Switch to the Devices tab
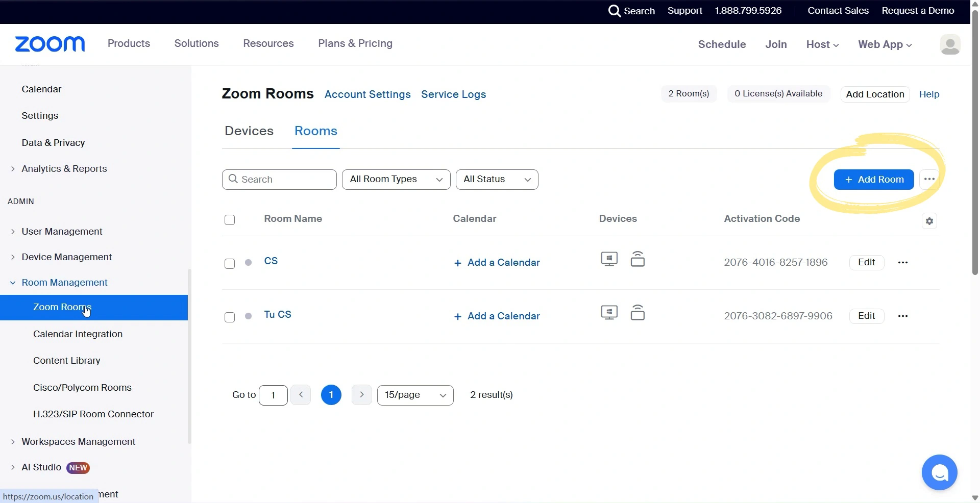Image resolution: width=980 pixels, height=503 pixels. pyautogui.click(x=249, y=131)
